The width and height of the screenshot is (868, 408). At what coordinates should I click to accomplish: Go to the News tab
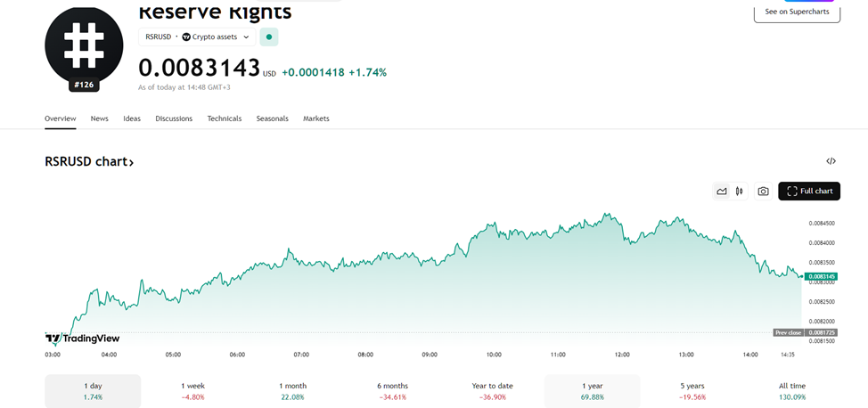tap(100, 118)
